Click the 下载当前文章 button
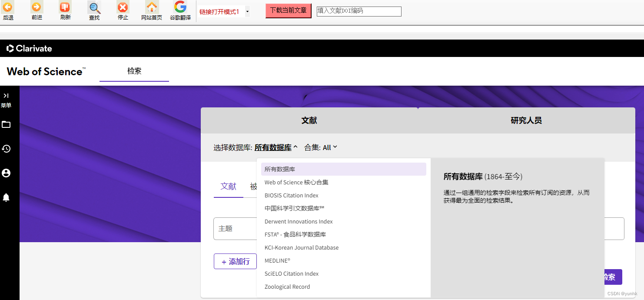This screenshot has width=644, height=300. [289, 11]
